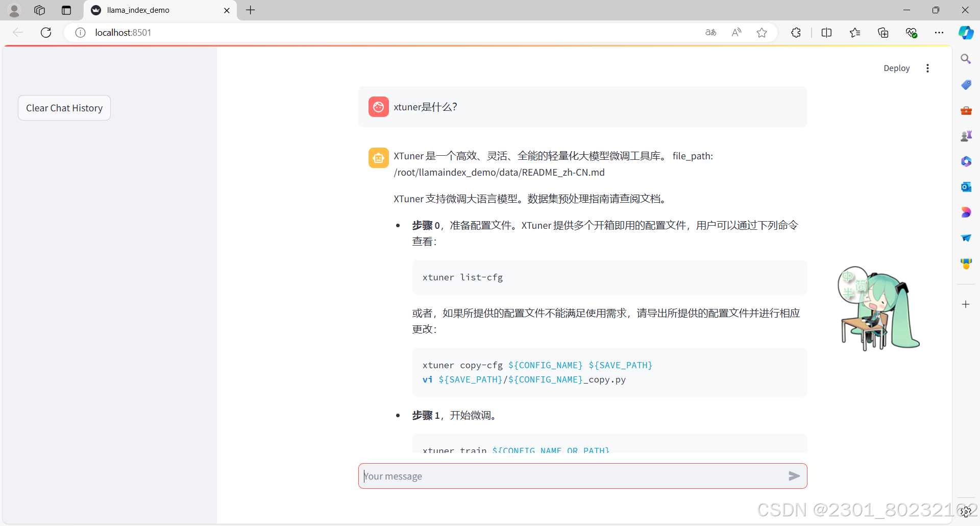Open the Microsoft 365 sidebar icon

[966, 161]
